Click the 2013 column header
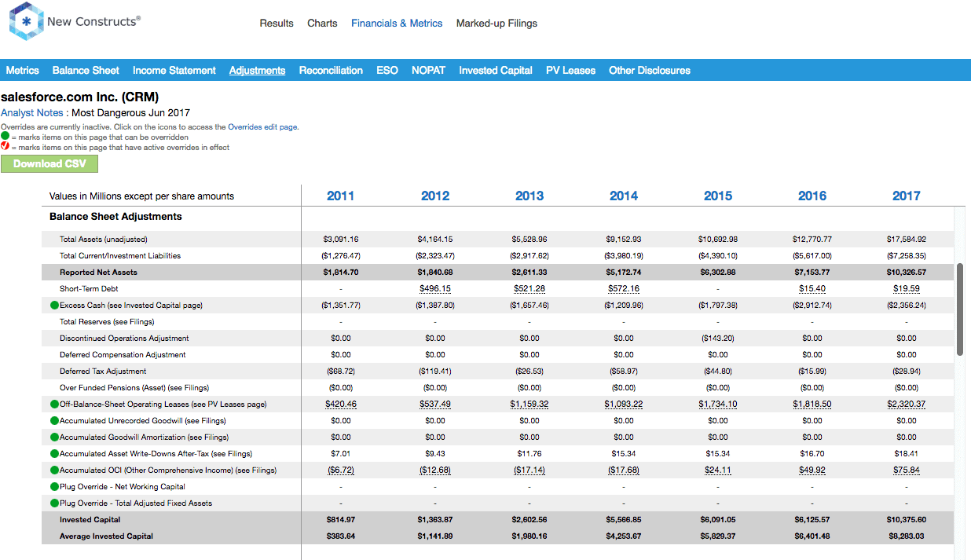Image resolution: width=971 pixels, height=560 pixels. [529, 196]
